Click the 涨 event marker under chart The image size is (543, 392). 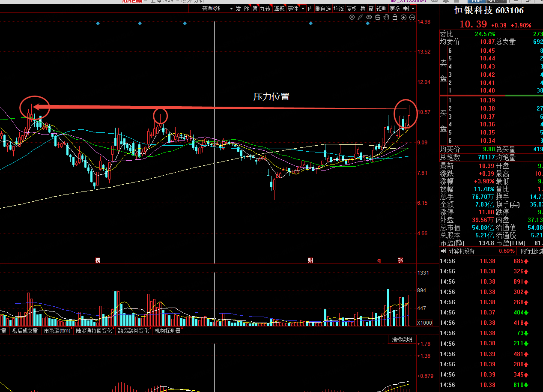pyautogui.click(x=400, y=260)
